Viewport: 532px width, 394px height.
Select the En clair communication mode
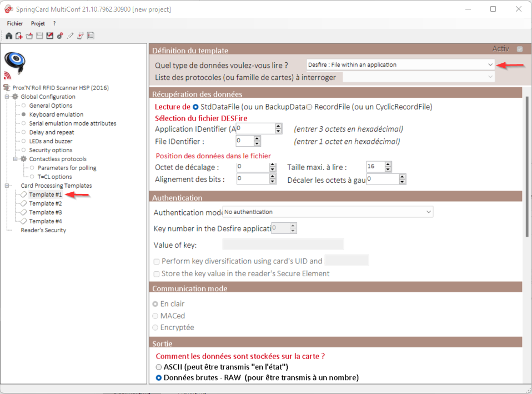coord(155,304)
